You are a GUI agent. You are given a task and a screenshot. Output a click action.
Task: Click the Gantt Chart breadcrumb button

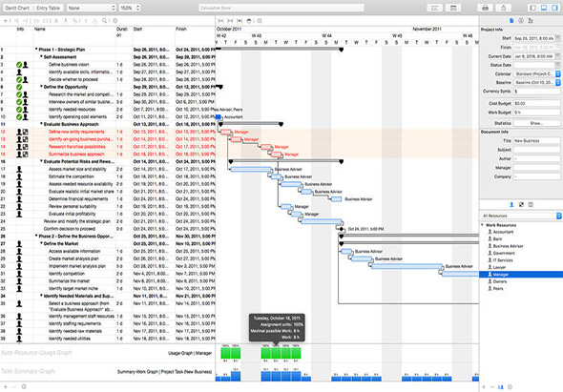pos(17,8)
